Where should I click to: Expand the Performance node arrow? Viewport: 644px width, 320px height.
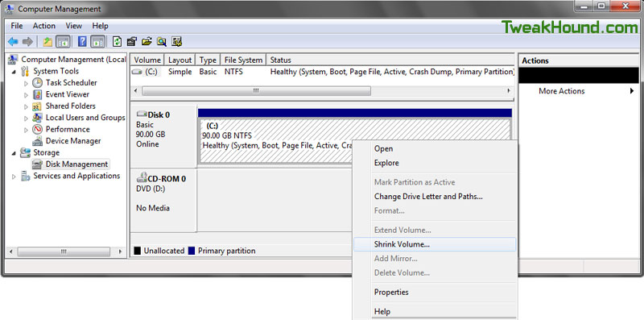point(26,130)
